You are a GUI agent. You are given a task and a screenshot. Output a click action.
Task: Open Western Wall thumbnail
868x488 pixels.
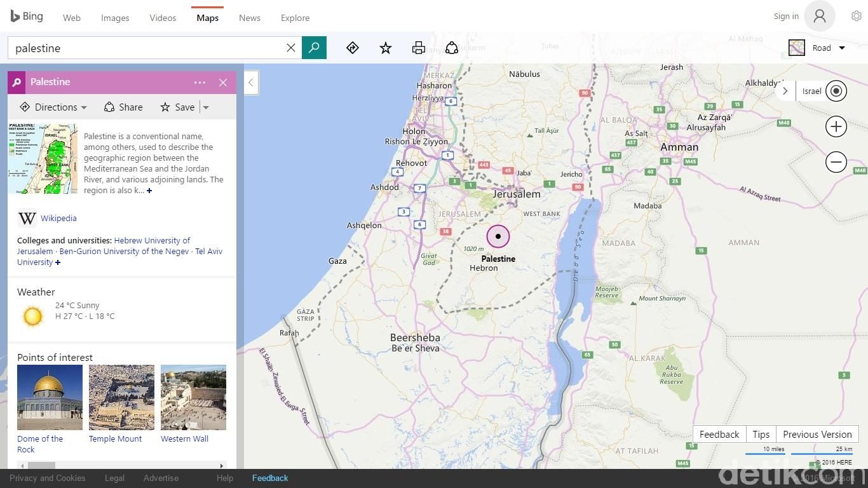pos(193,397)
